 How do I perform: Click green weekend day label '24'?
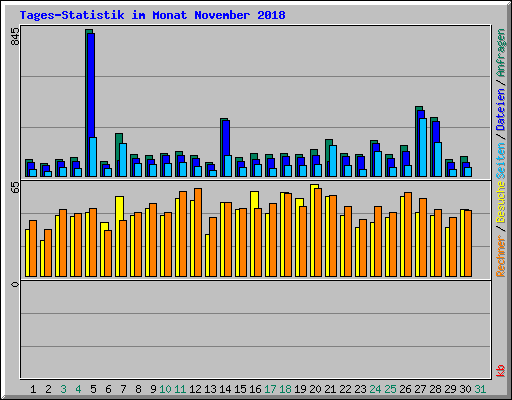point(375,389)
